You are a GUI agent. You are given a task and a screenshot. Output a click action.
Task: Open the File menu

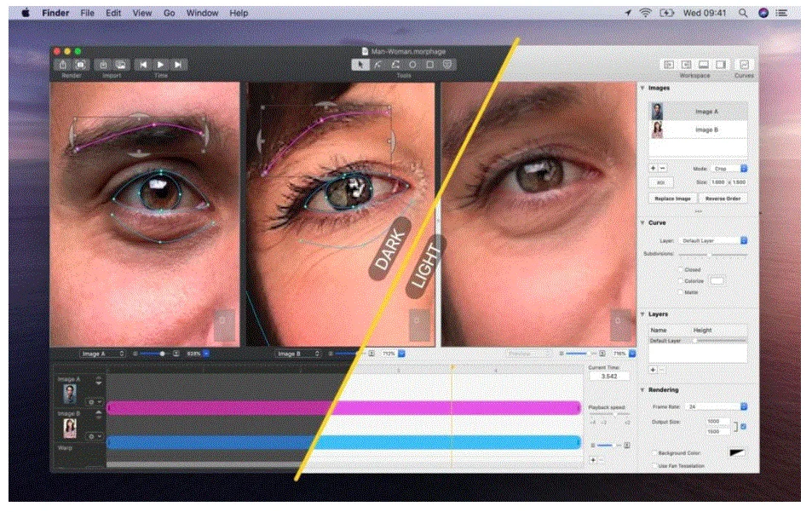[87, 13]
